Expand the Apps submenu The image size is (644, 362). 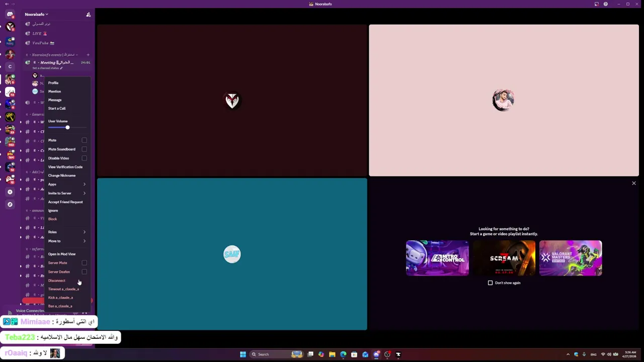[67, 185]
